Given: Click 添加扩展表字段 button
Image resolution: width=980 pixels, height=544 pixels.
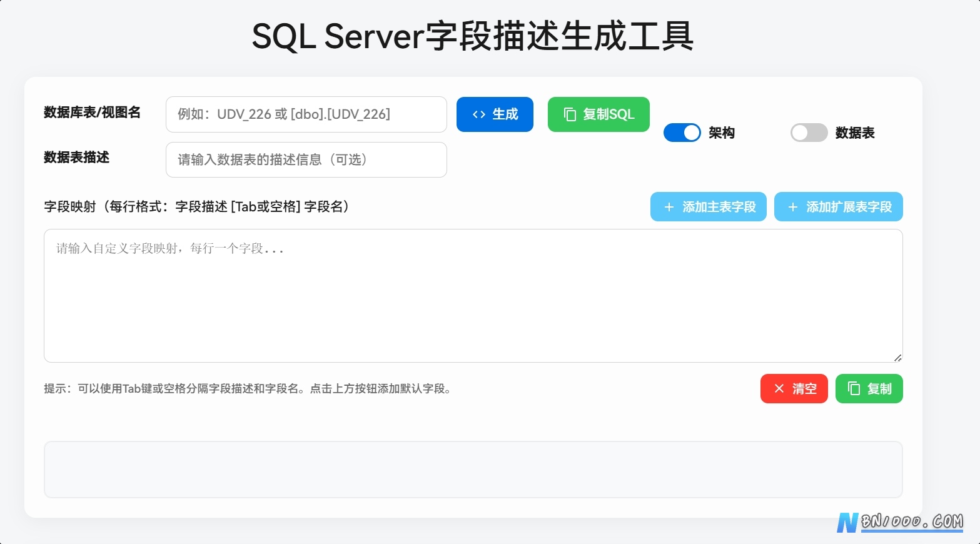Looking at the screenshot, I should tap(839, 207).
